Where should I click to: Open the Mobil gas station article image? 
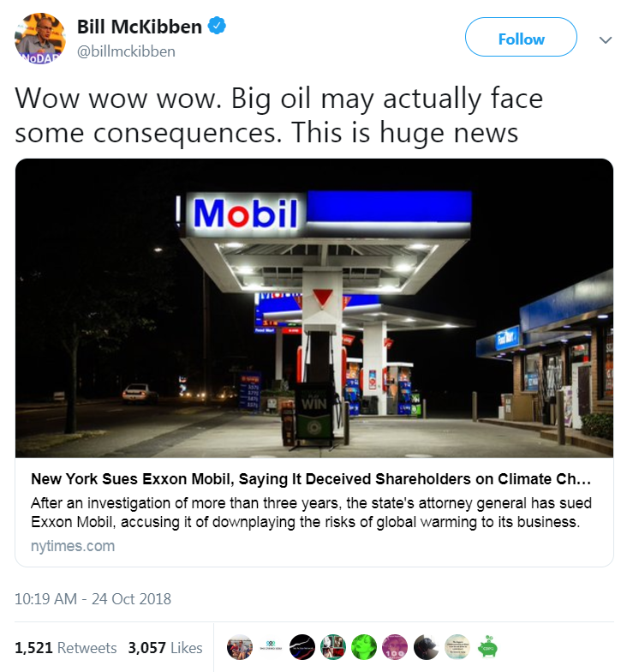point(314,308)
